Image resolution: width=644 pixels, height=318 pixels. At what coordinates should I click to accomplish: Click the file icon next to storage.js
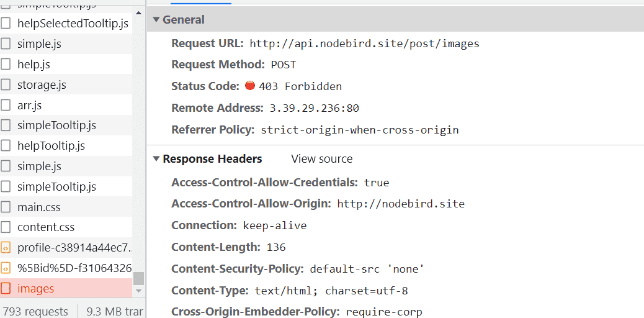(6, 84)
